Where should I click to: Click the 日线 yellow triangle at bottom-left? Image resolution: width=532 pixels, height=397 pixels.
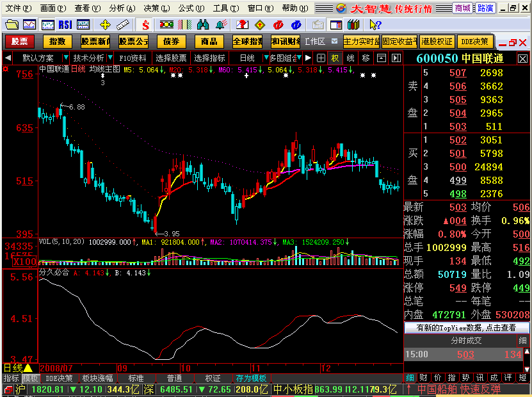coord(28,368)
